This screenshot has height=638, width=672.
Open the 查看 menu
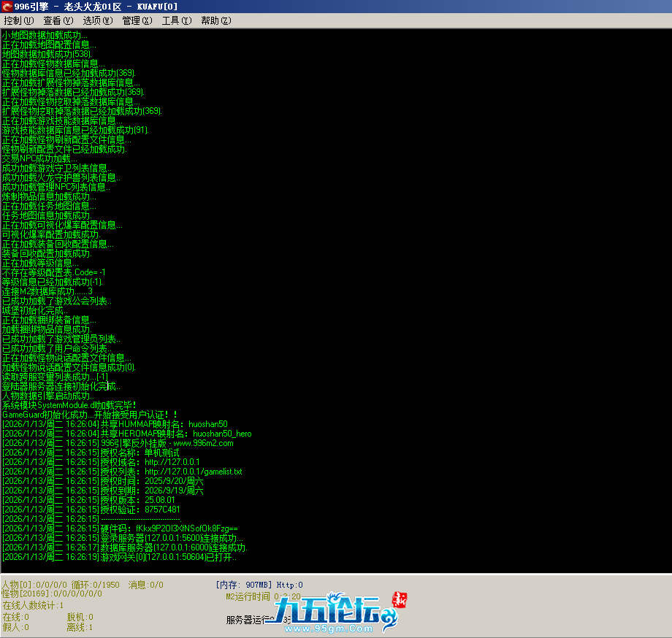tap(57, 20)
